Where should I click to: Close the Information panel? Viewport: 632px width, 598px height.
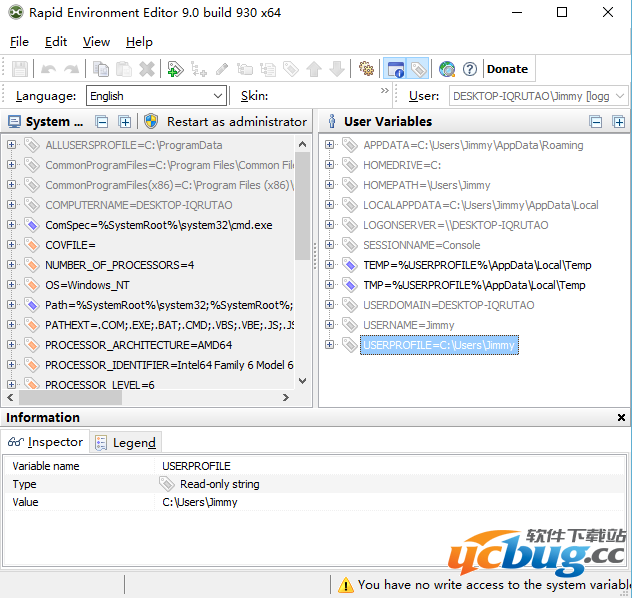pyautogui.click(x=620, y=418)
